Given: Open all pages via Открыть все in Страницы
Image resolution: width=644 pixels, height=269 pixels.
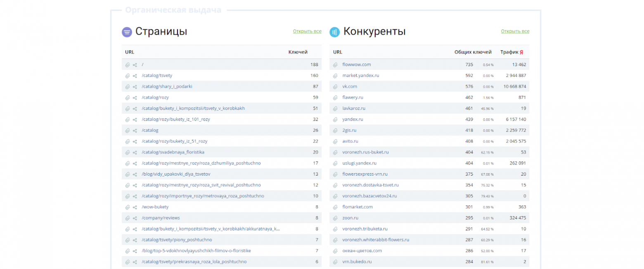Looking at the screenshot, I should (307, 31).
